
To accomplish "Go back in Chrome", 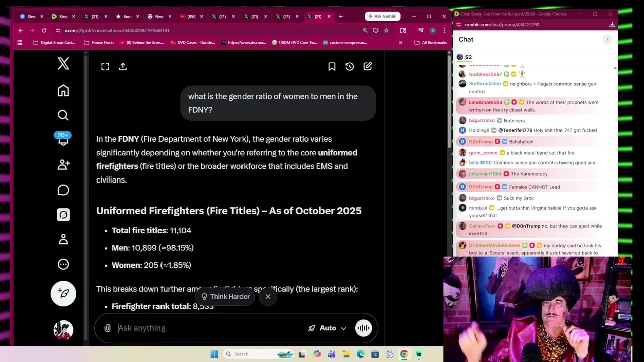I will [21, 30].
